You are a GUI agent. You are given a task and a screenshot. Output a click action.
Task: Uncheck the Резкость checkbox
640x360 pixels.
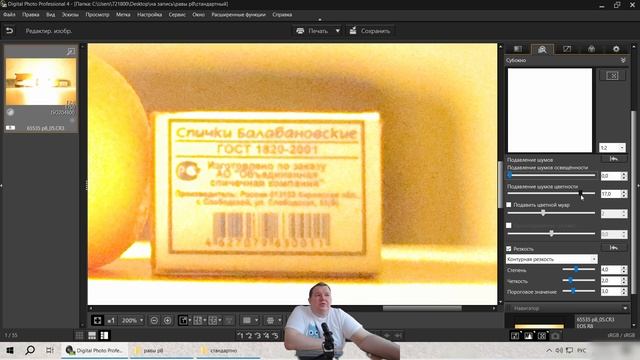coord(509,249)
